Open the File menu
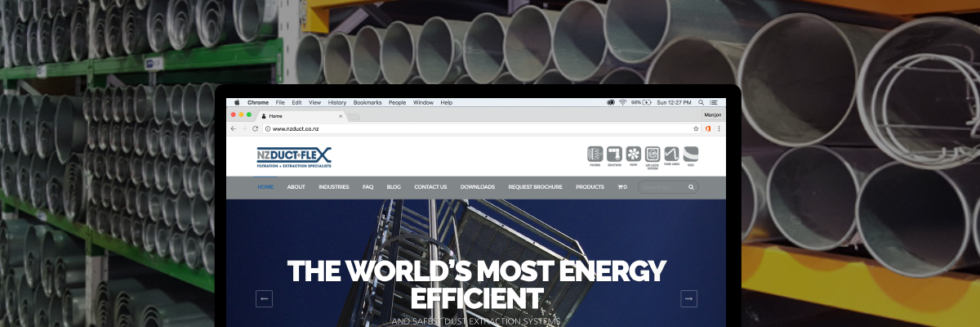Viewport: 980px width, 327px height. [280, 102]
